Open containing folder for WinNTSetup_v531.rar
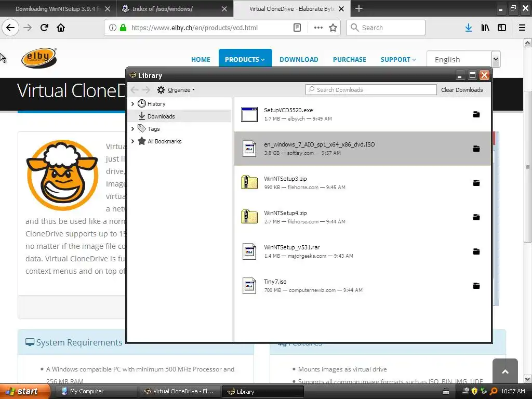 click(x=476, y=251)
